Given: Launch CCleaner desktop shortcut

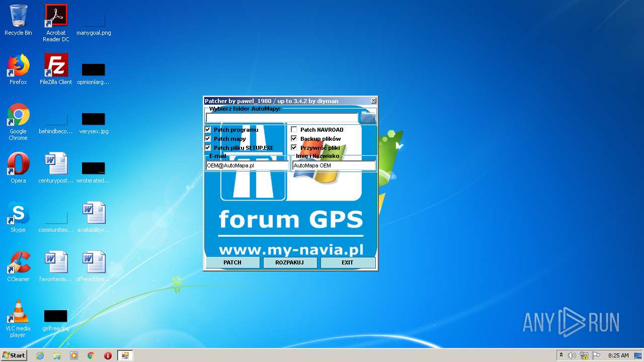Looking at the screenshot, I should tap(18, 266).
